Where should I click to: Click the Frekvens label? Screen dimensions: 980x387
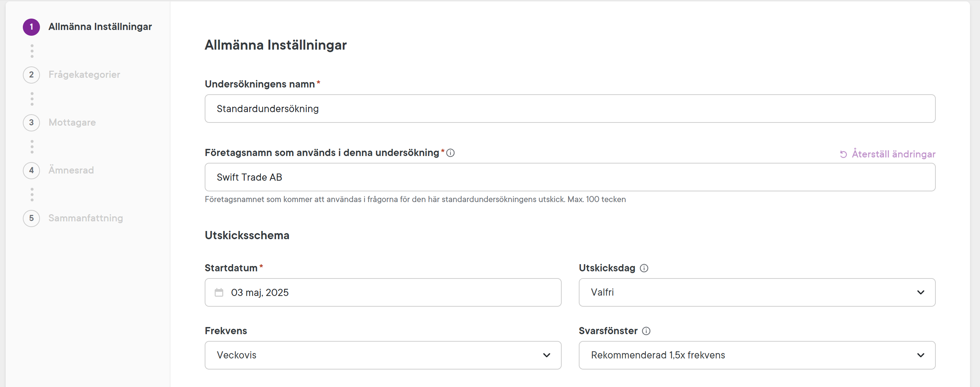coord(226,331)
